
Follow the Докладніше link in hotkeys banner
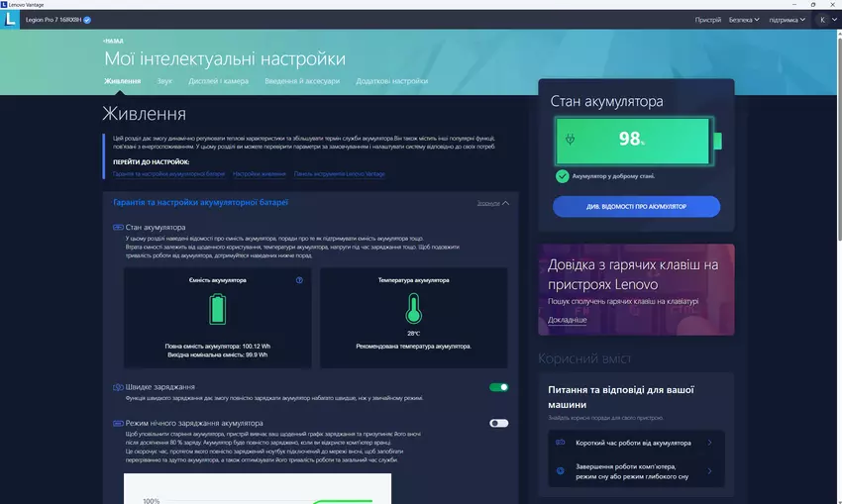[x=567, y=320]
